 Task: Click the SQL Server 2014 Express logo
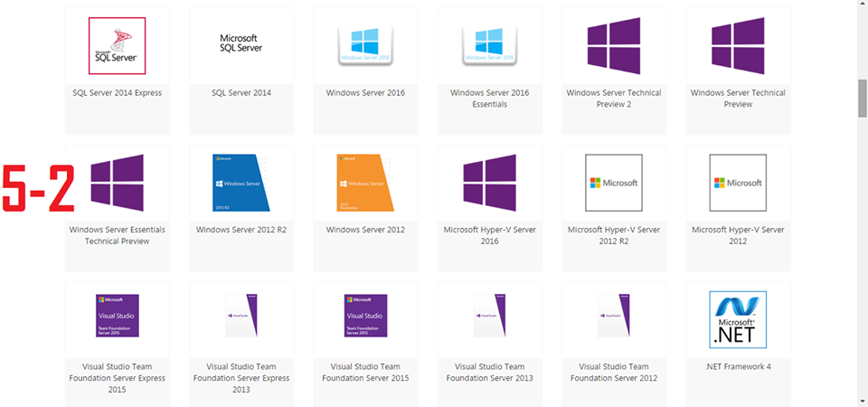[116, 45]
